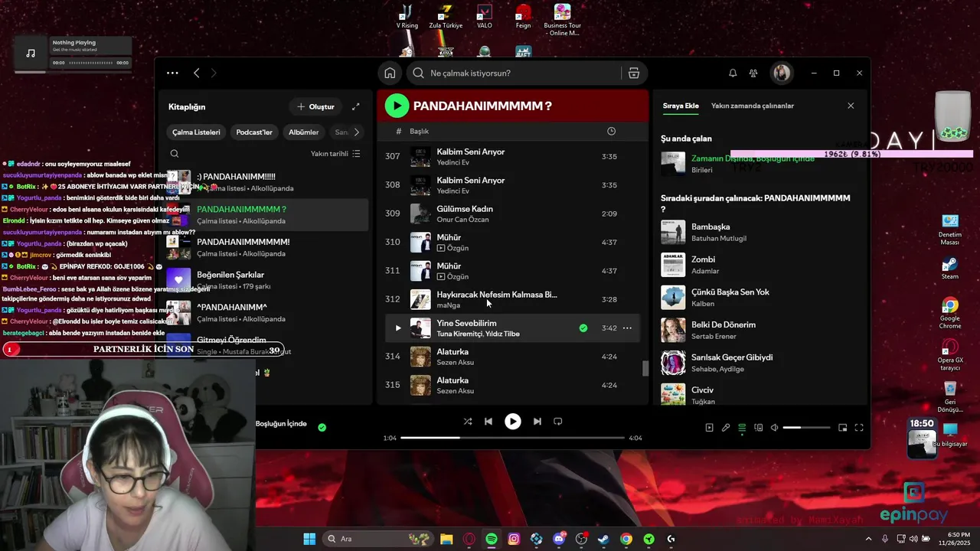Switch to the Sıraya Ekle tab
This screenshot has width=980, height=551.
[681, 106]
